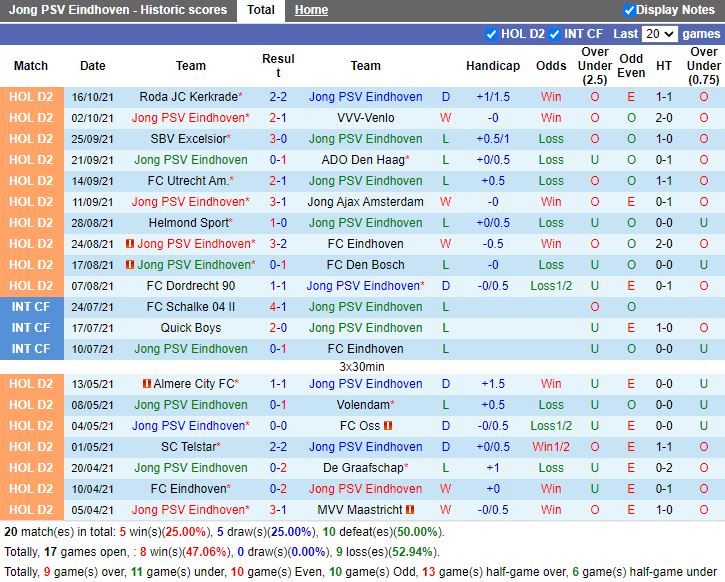Click the Over Under (2.5) column header
725x582 pixels.
click(595, 66)
